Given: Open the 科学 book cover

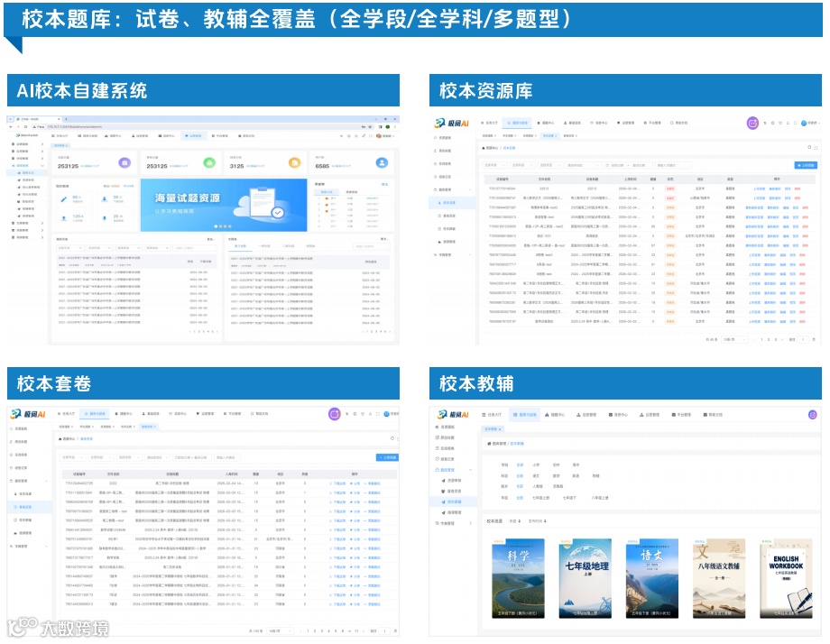Looking at the screenshot, I should (x=518, y=578).
